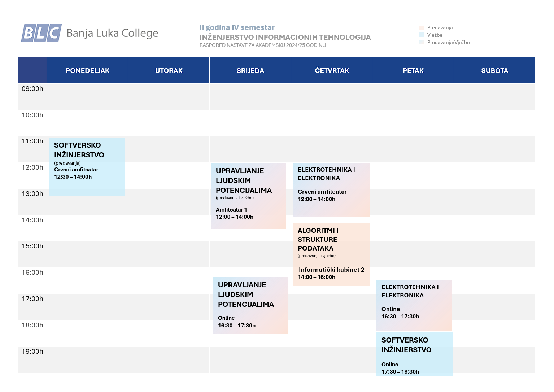The image size is (554, 392).
Task: Click the Inženjerstvo informacionih tehnologija heading
Action: pos(285,37)
